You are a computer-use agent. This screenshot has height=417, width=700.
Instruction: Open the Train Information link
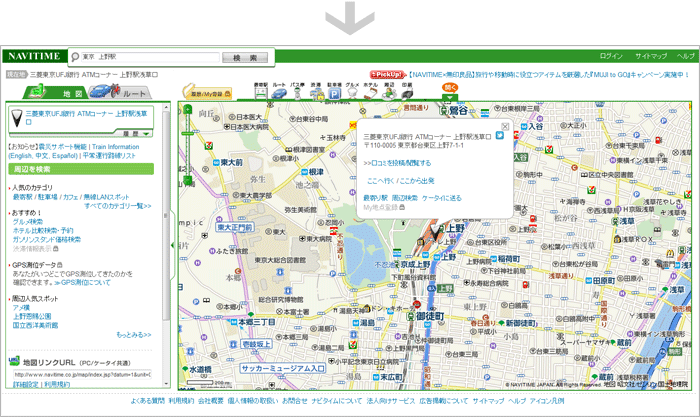[x=116, y=146]
